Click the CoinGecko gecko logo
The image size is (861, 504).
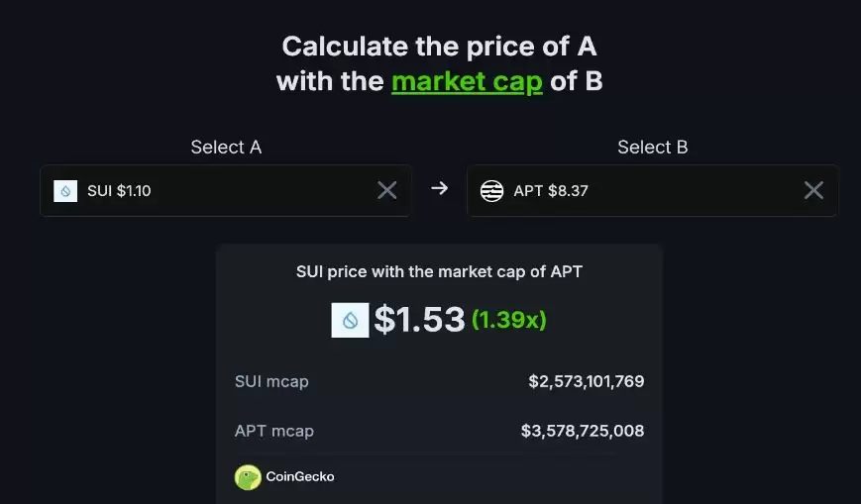coord(248,477)
